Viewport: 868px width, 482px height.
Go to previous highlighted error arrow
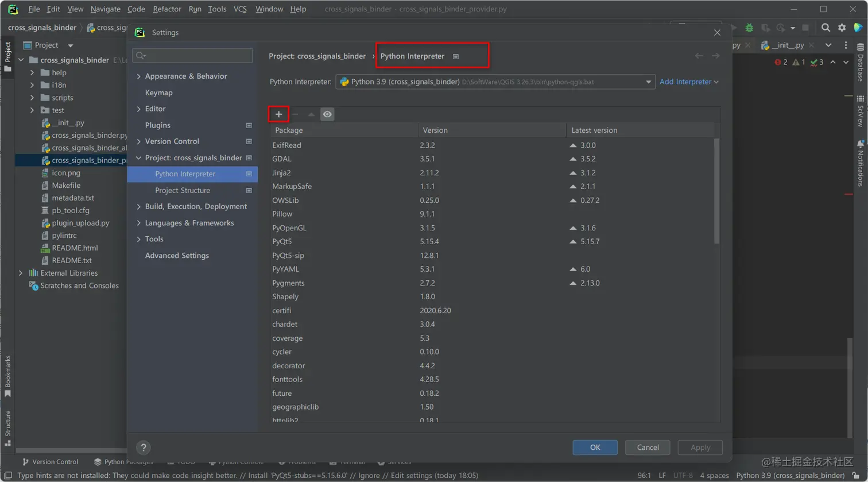[833, 62]
